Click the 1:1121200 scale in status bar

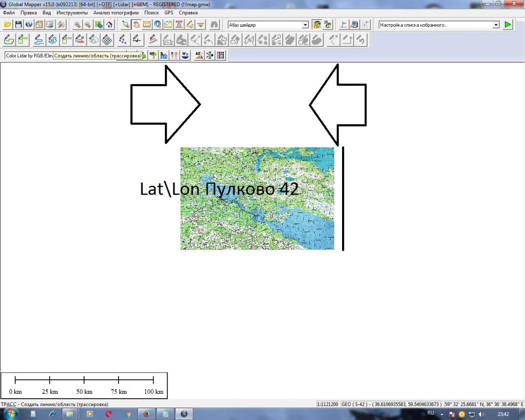pos(327,404)
